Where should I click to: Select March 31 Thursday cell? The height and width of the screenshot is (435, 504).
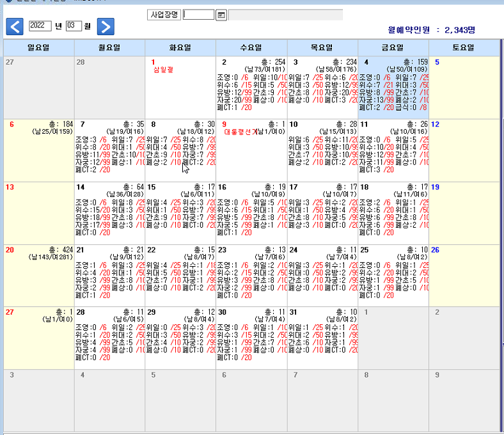coord(322,338)
